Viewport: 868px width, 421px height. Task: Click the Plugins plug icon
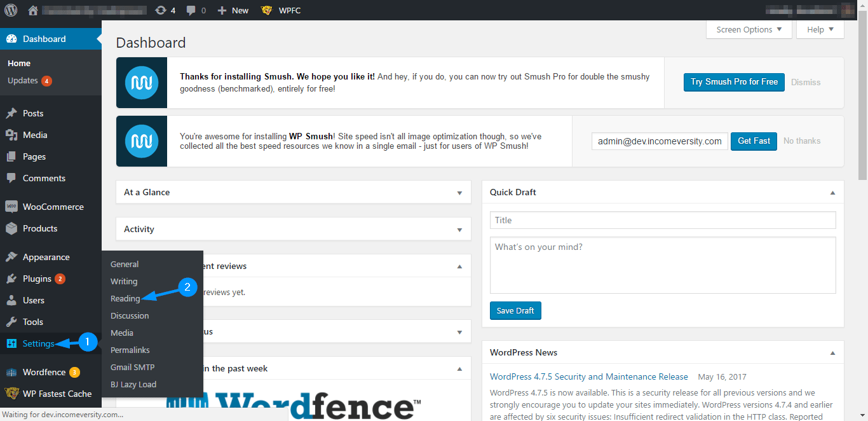pos(11,279)
